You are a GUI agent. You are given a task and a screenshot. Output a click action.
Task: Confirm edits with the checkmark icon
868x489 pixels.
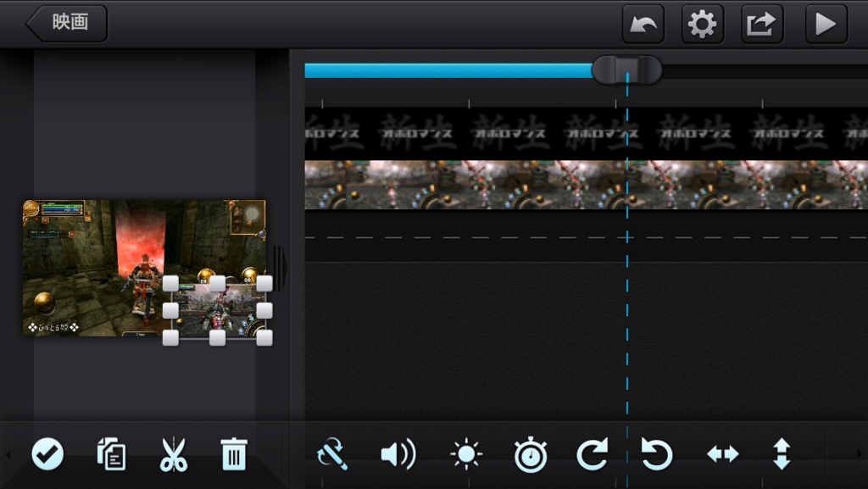(x=47, y=454)
